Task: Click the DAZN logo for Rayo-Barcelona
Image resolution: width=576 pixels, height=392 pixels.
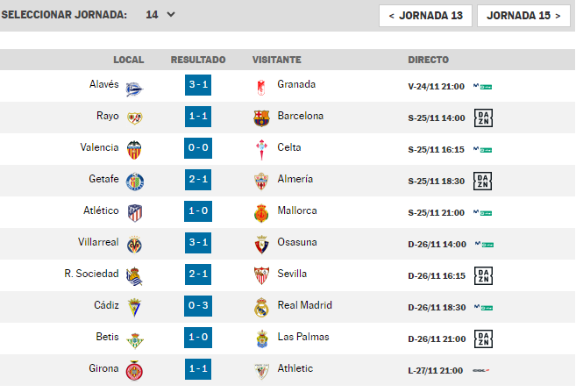Action: coord(483,118)
